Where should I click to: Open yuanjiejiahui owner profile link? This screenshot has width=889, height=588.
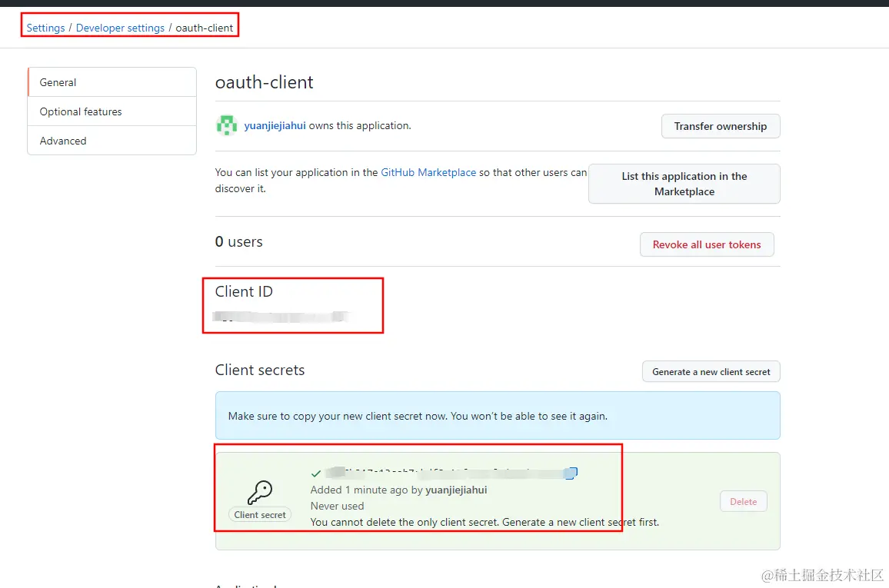[x=275, y=126]
